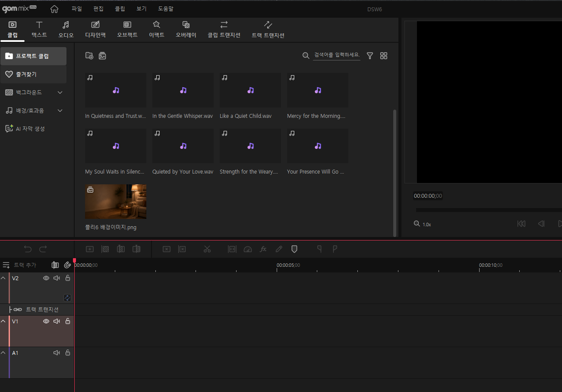Screen dimensions: 562x392
Task: Switch to the 클립 트랜지션 tab
Action: click(224, 30)
